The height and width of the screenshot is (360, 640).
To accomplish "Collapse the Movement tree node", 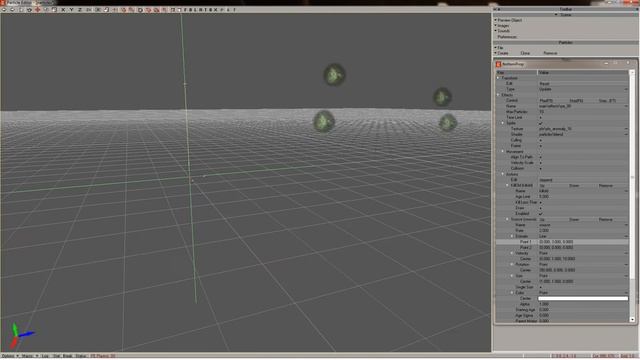I will [x=503, y=151].
